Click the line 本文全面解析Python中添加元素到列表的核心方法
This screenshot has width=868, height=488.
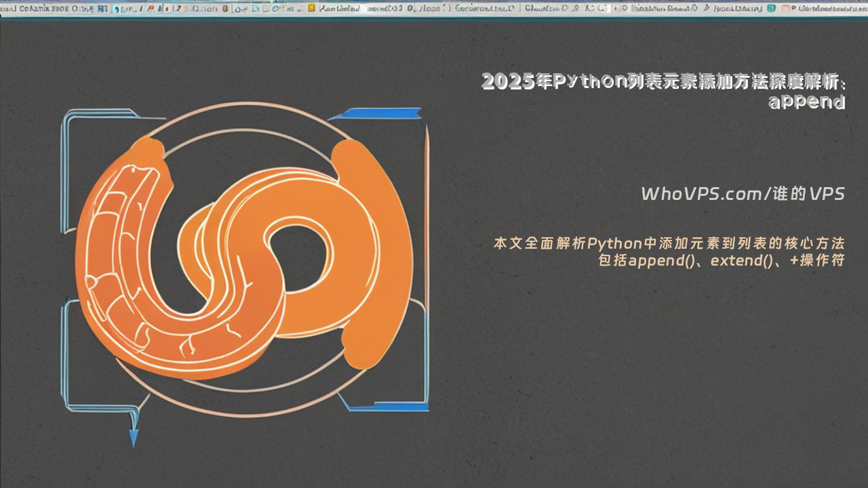[669, 243]
